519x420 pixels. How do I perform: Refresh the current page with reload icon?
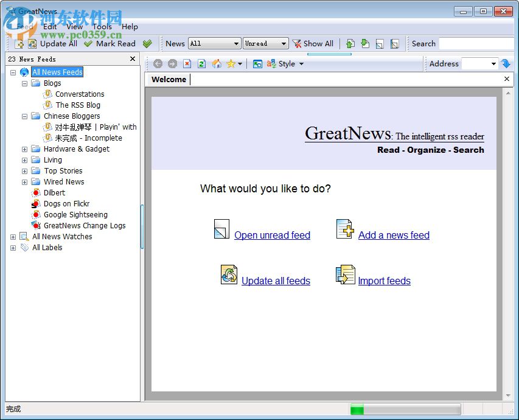tap(201, 63)
